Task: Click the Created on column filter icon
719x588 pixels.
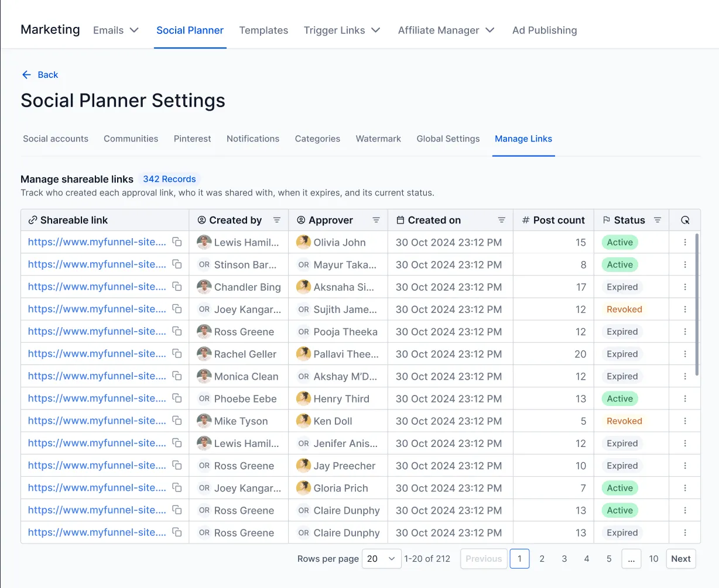Action: click(x=501, y=221)
